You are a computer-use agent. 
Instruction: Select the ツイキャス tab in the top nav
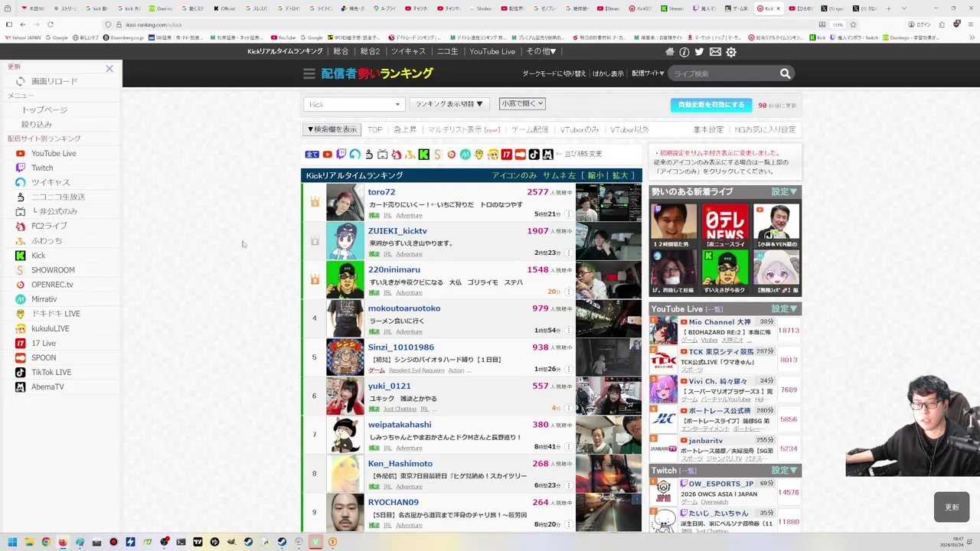[x=408, y=51]
